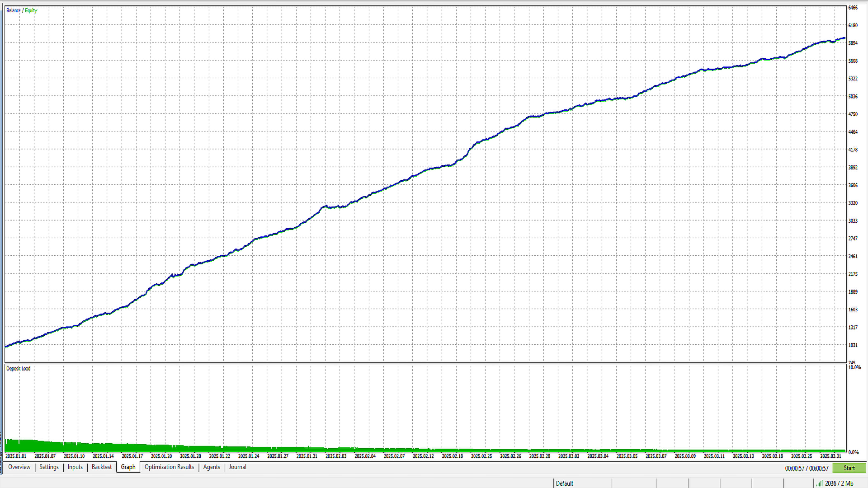Click the Graph tab
The height and width of the screenshot is (488, 868).
(x=128, y=467)
